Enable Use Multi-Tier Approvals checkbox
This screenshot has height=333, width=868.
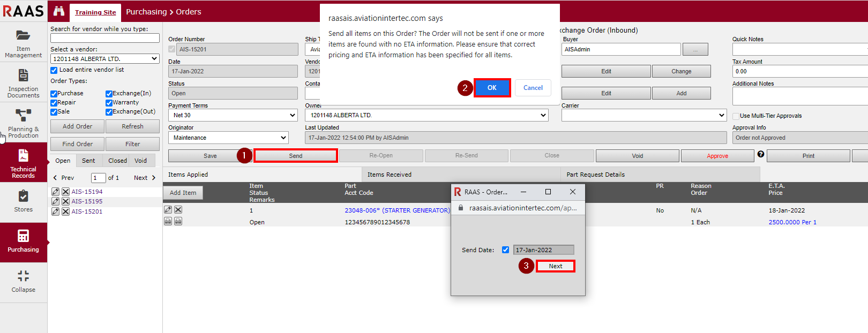736,116
